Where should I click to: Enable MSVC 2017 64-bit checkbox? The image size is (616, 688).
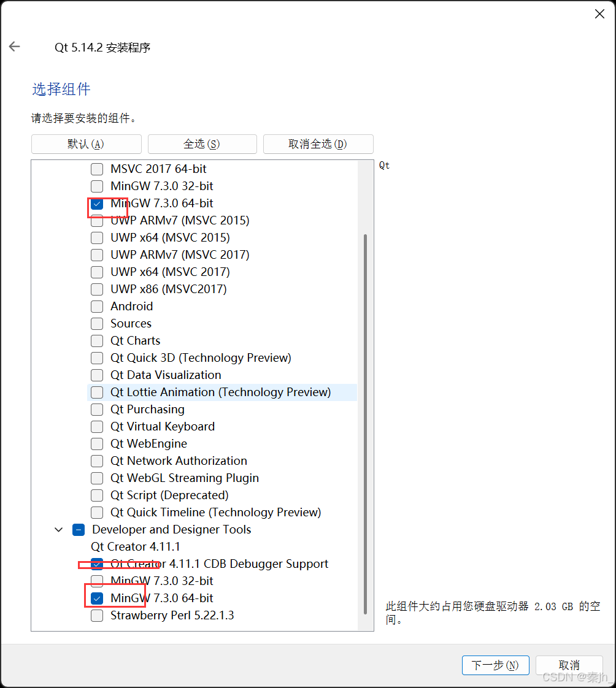click(x=96, y=169)
